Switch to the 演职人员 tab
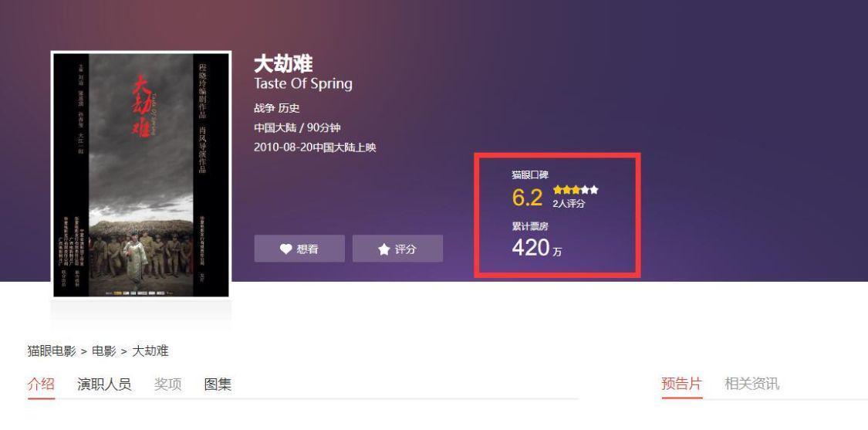Screen dimensions: 868x430 (104, 384)
